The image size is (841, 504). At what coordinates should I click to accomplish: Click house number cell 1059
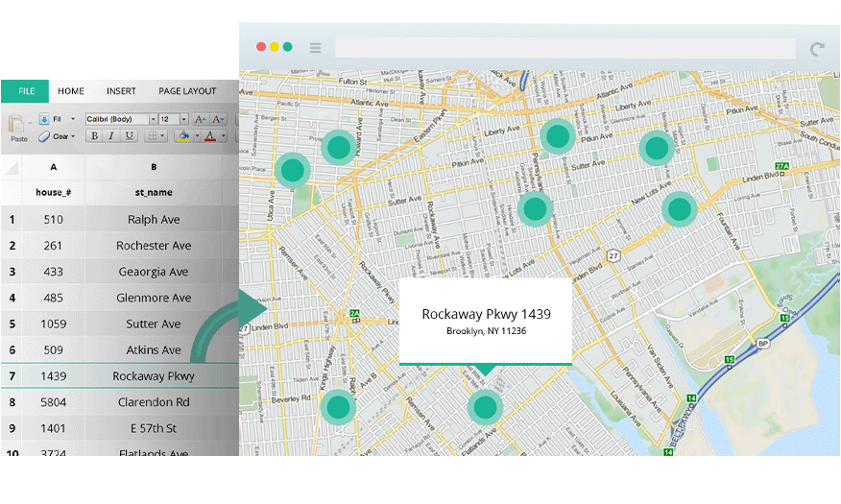point(53,324)
